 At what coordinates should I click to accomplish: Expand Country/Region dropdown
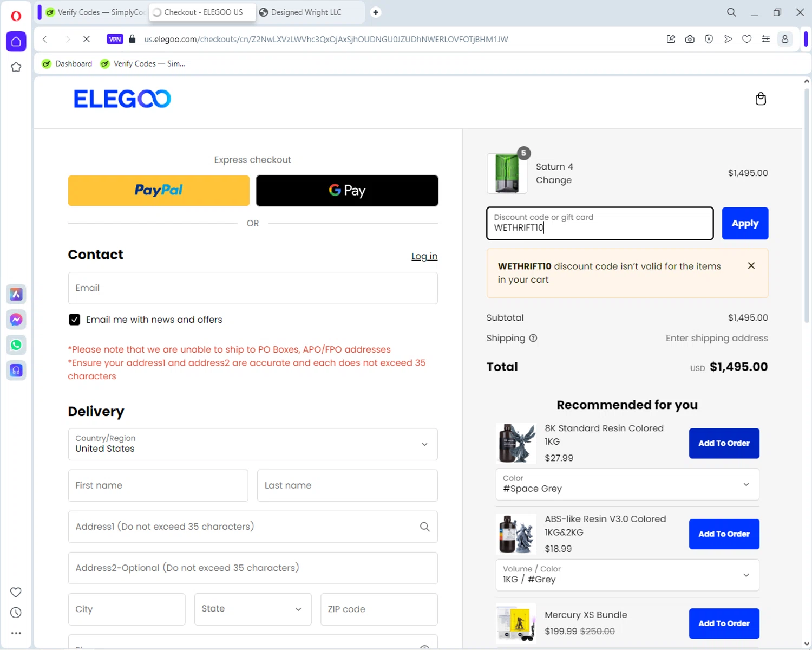(x=253, y=444)
